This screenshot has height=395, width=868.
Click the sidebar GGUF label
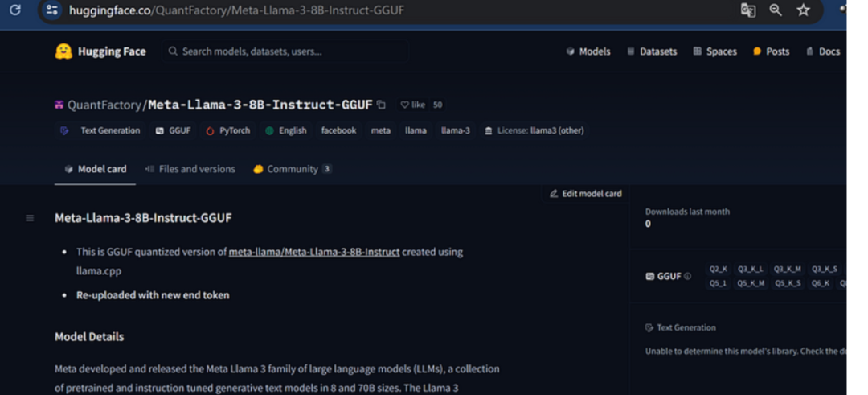point(669,276)
